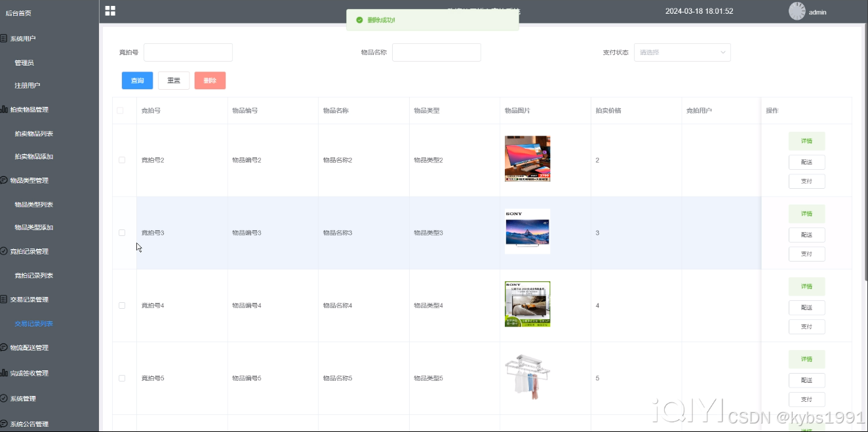Click 支付 button for 竞拍号2
868x432 pixels.
(x=806, y=182)
